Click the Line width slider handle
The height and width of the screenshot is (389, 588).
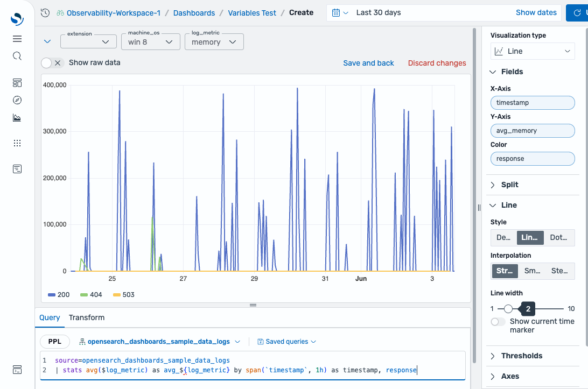[508, 309]
